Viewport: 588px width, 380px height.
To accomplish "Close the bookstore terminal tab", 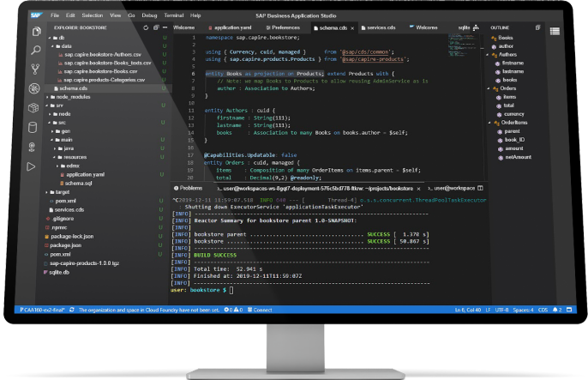I will tap(418, 189).
